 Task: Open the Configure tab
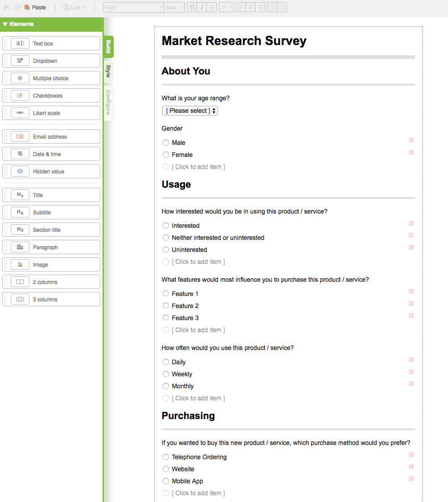[x=108, y=102]
